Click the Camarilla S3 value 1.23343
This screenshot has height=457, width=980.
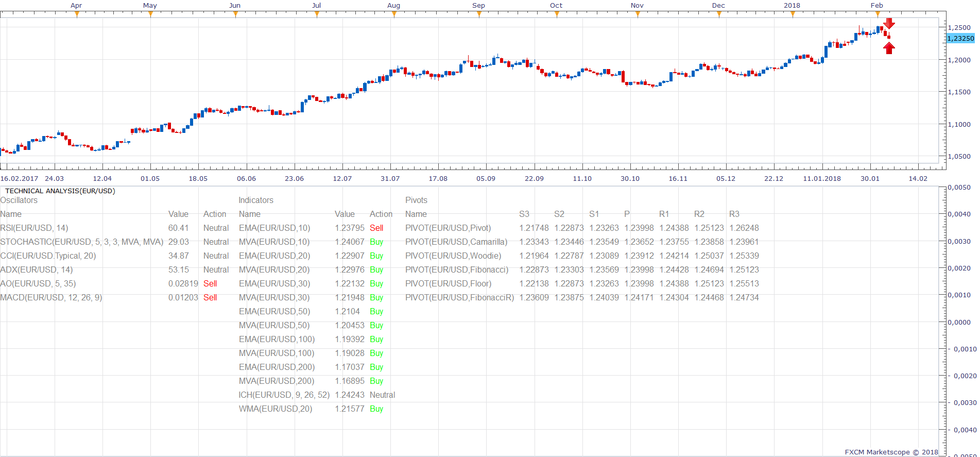[534, 242]
